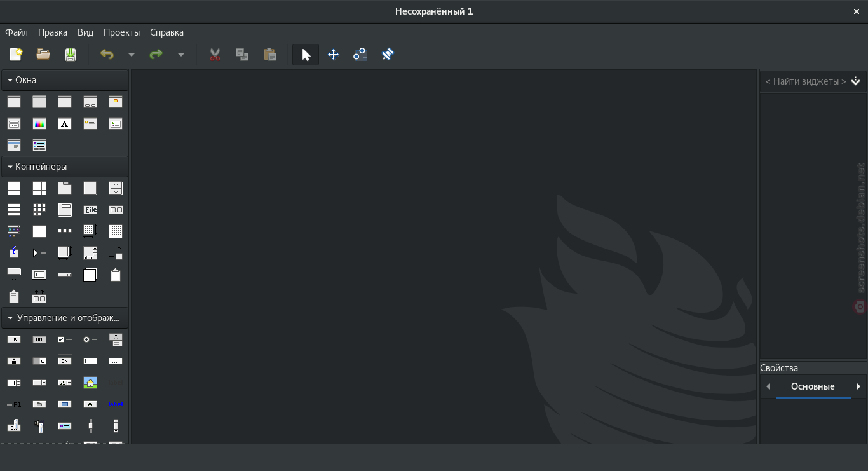The width and height of the screenshot is (868, 471).
Task: Pick the Font Chooser Dialog widget
Action: point(65,123)
